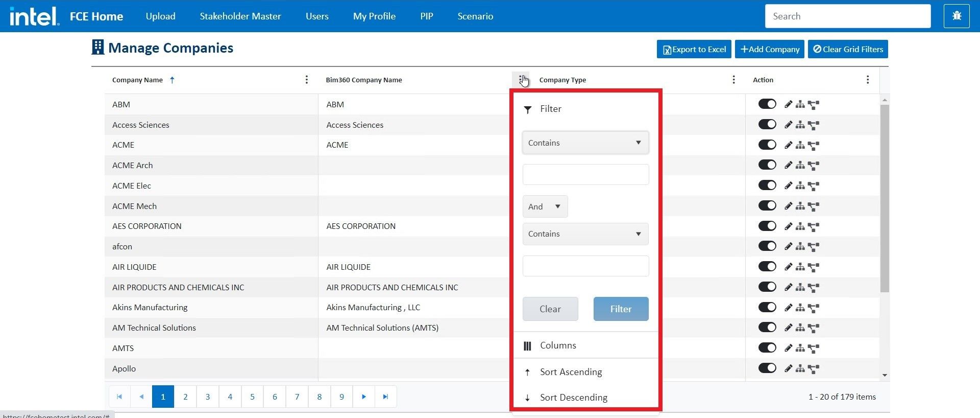Open the hierarchy sitemap icon for Access Sciences
980x418 pixels.
[800, 125]
